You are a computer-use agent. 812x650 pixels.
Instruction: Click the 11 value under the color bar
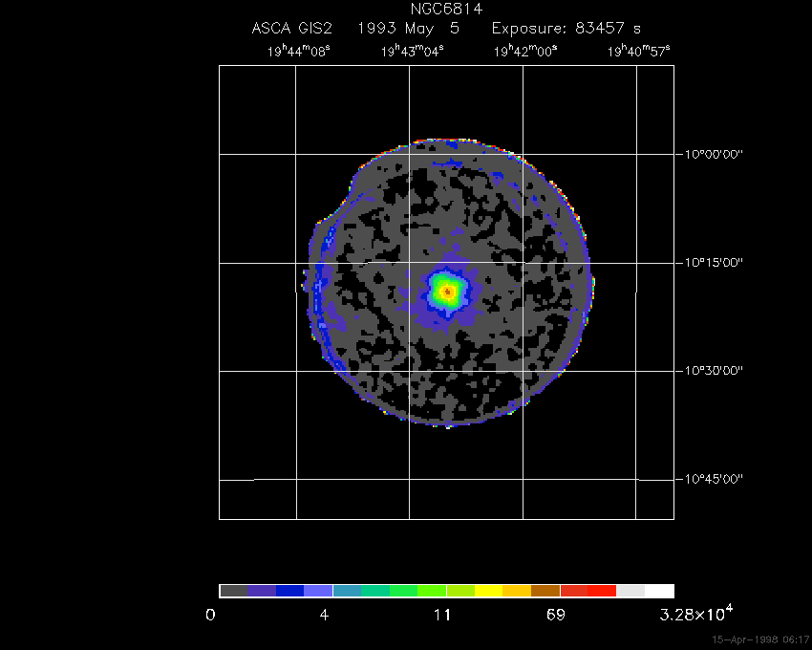click(442, 616)
